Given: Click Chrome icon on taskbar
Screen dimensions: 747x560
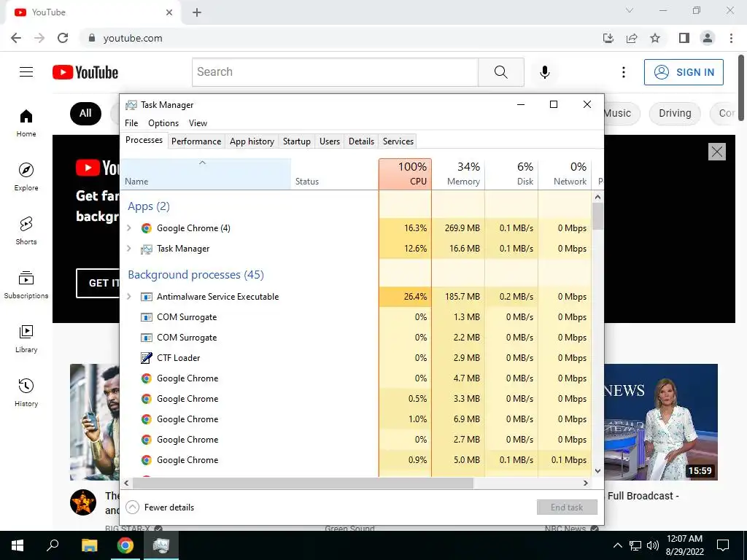Looking at the screenshot, I should (125, 545).
